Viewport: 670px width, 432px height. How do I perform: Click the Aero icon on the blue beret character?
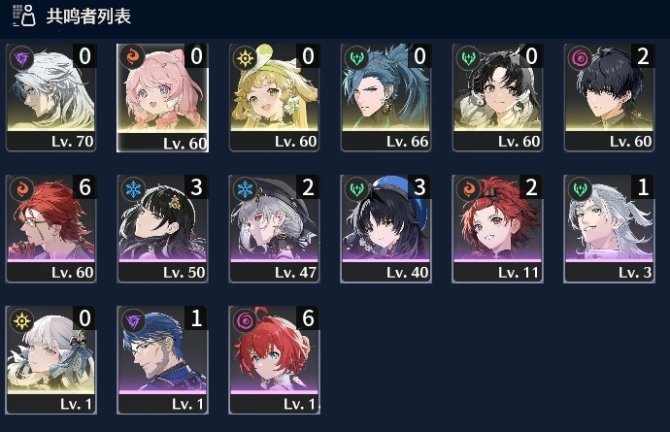click(x=357, y=189)
